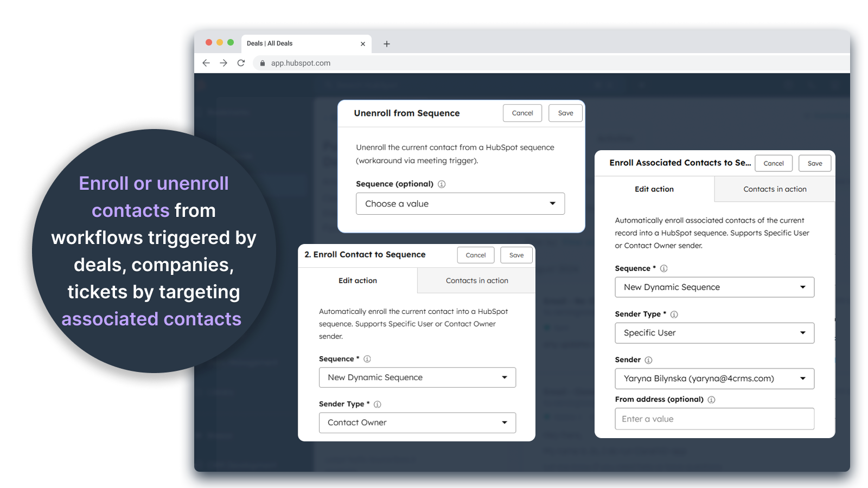Select the Edit action tab in Enroll Associated Contacts
This screenshot has height=488, width=868.
[x=654, y=189]
